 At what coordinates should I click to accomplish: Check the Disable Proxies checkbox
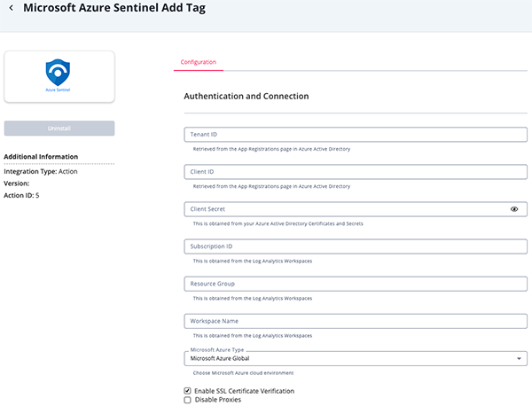(x=187, y=400)
